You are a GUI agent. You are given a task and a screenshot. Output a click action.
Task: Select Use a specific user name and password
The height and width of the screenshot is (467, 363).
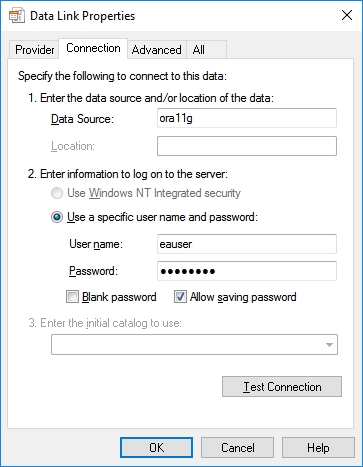pyautogui.click(x=57, y=217)
